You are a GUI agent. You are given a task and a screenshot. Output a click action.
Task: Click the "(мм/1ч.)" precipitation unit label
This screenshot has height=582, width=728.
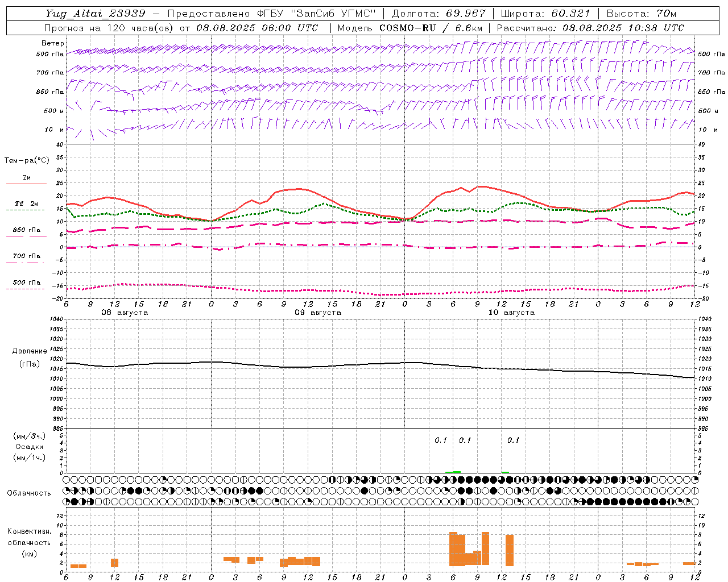30,458
